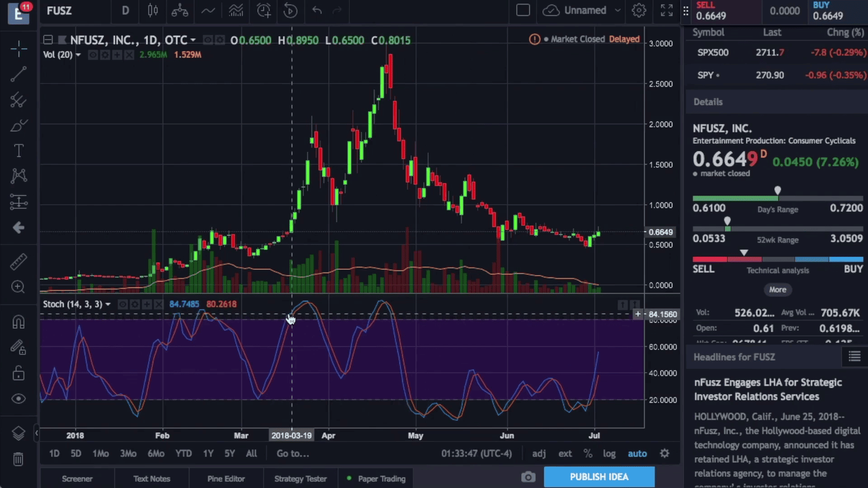Toggle the eye Hide All Drawings icon
Viewport: 868px width, 488px height.
[19, 399]
